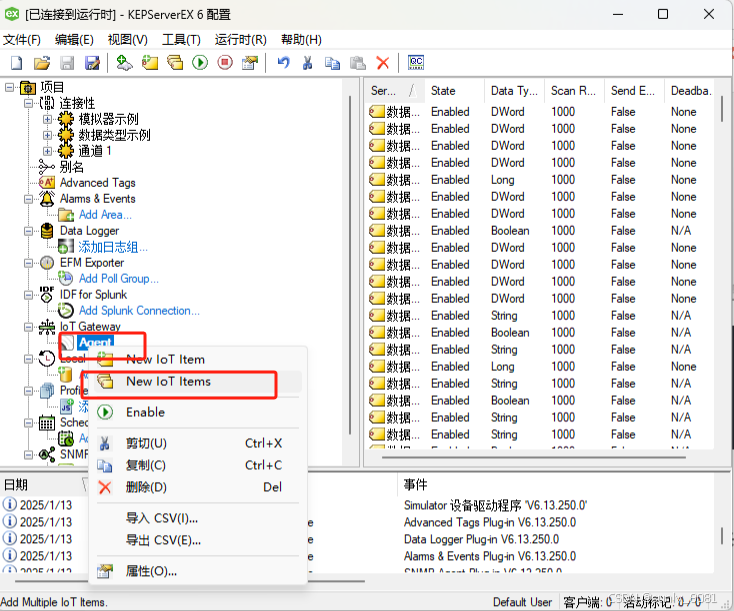The height and width of the screenshot is (611, 734).
Task: Click the Alarms & Events bell icon
Action: (x=47, y=199)
